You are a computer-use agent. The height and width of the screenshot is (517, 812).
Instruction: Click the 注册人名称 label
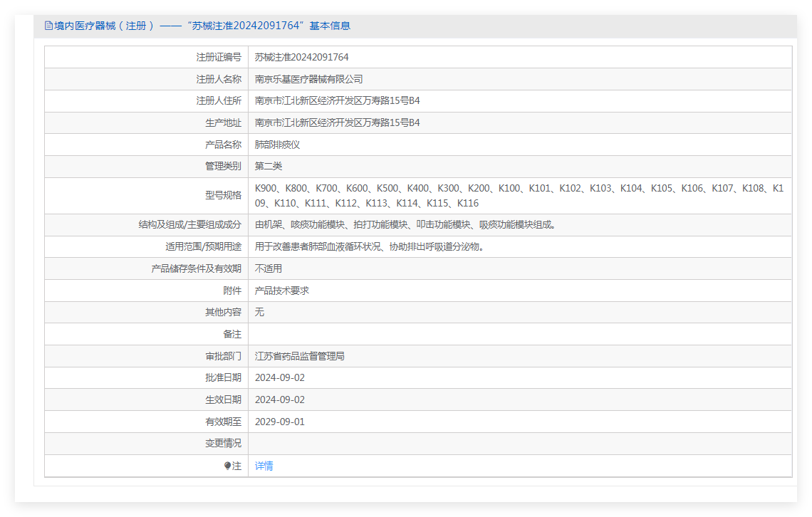[219, 79]
